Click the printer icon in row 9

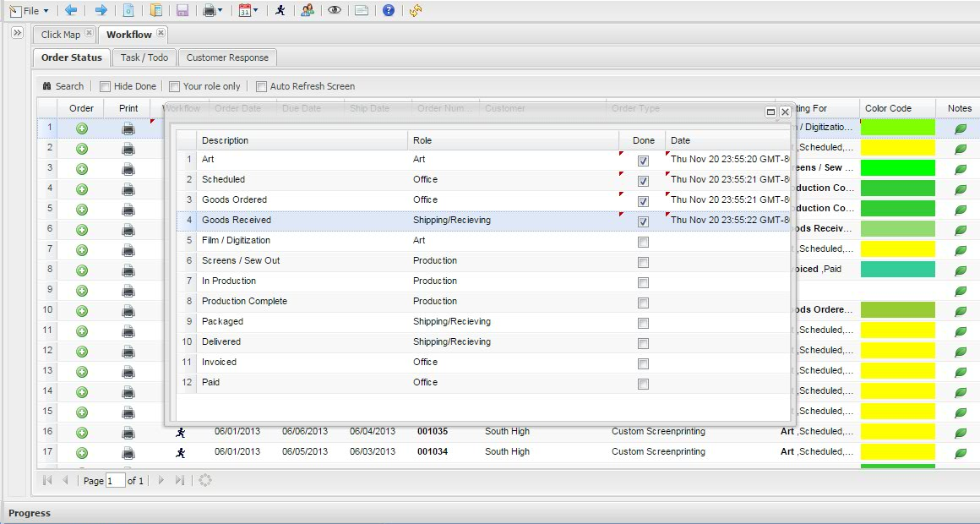point(128,291)
